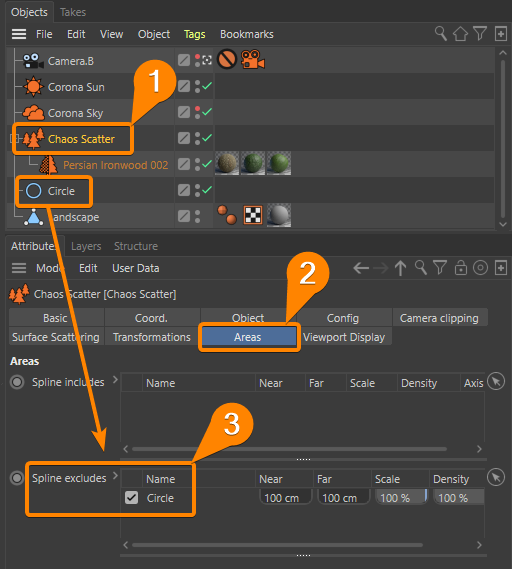Open the filter funnel in Objects toolbar
This screenshot has height=569, width=512.
pyautogui.click(x=480, y=34)
